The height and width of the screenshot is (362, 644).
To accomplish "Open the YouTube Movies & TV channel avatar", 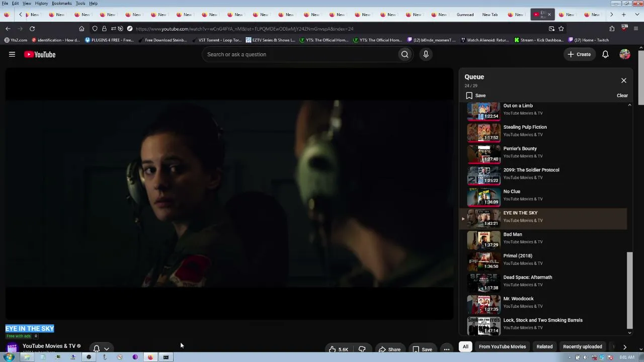I will [12, 348].
